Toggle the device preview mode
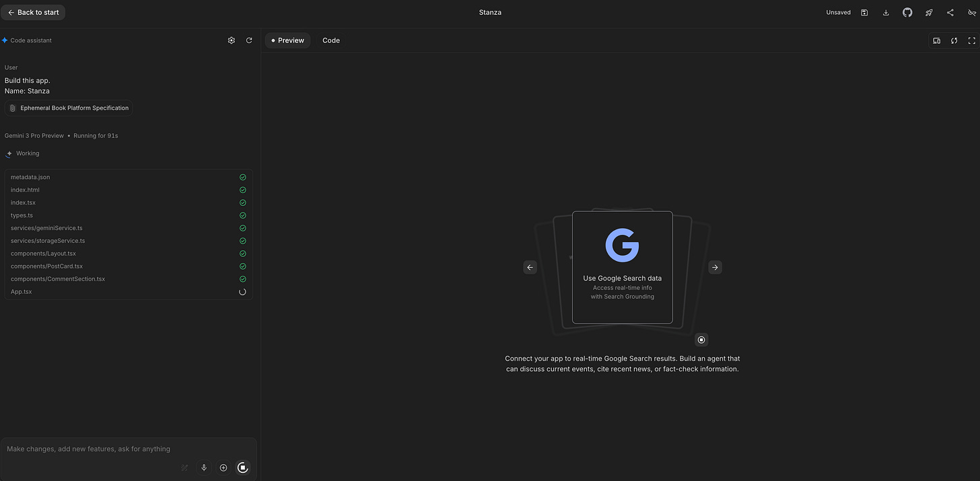The height and width of the screenshot is (481, 980). tap(937, 40)
